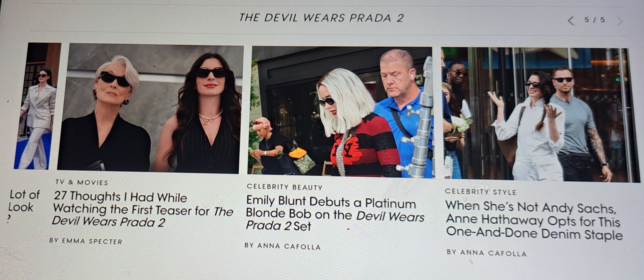Open the Emily Blunt platinum bob headline
The height and width of the screenshot is (280, 644).
(335, 213)
